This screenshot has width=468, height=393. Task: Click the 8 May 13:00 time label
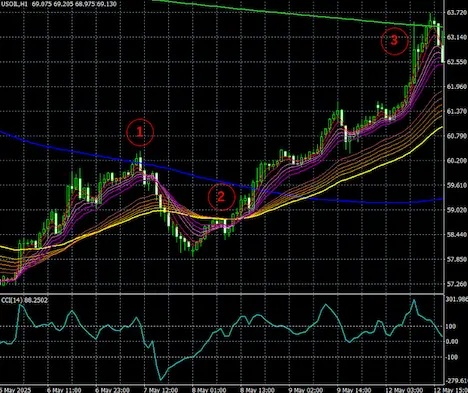tap(257, 390)
